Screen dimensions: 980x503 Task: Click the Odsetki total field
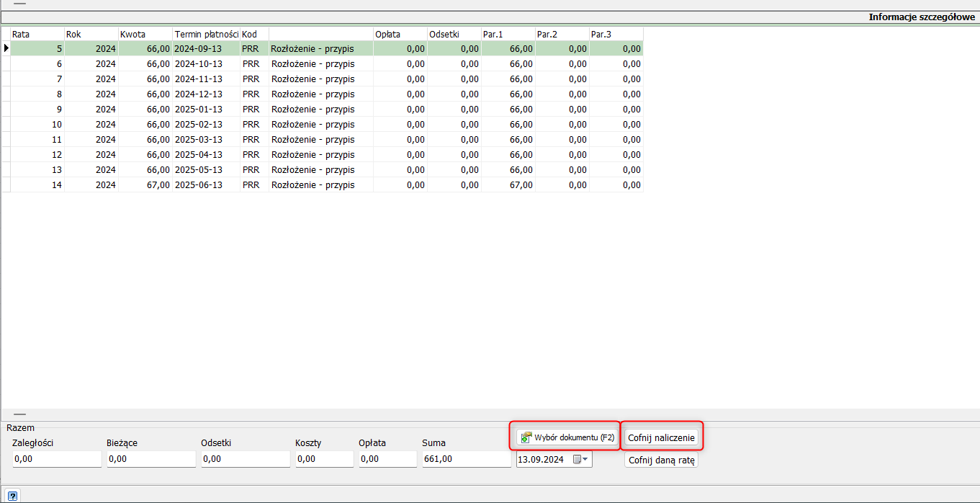[x=246, y=459]
